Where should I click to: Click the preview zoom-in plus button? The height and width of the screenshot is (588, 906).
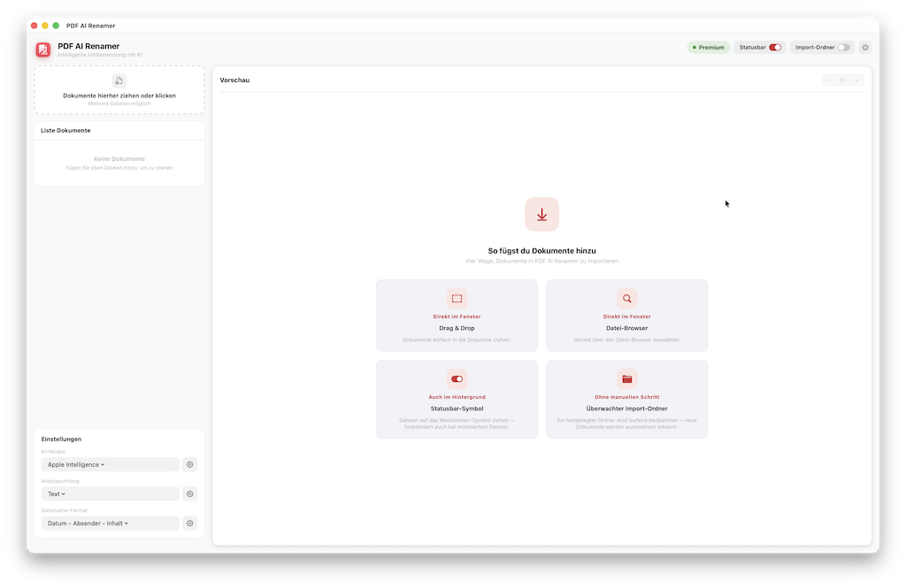coord(856,80)
